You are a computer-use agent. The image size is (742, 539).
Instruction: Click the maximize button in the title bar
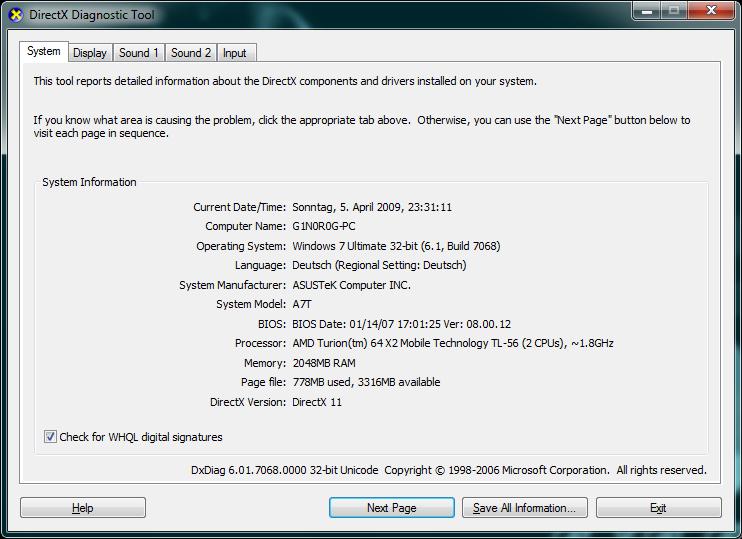point(674,10)
